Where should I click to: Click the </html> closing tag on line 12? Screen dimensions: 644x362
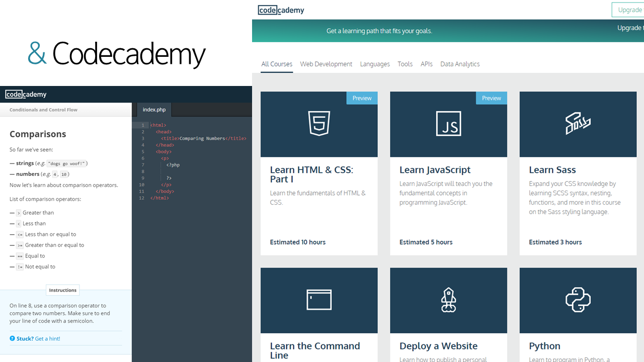(159, 198)
